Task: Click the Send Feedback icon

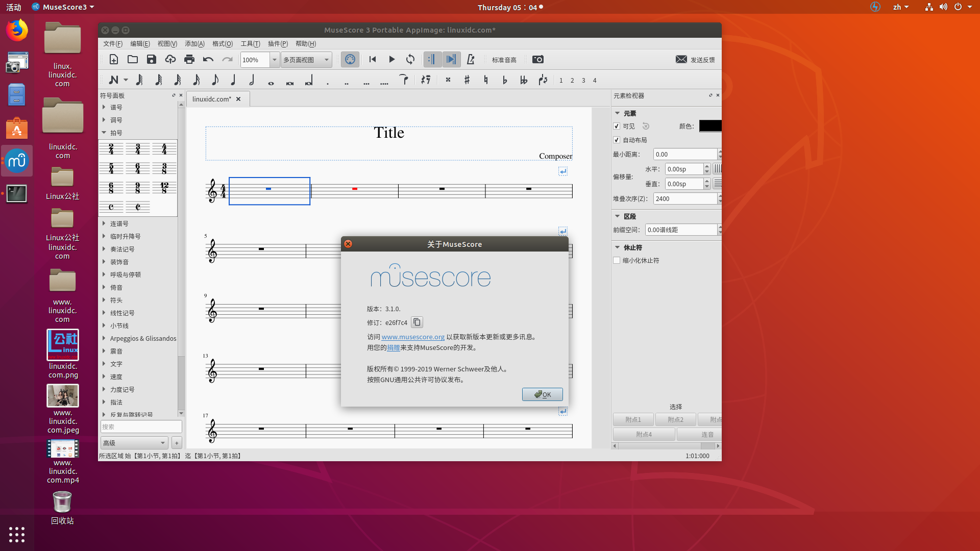Action: [681, 59]
